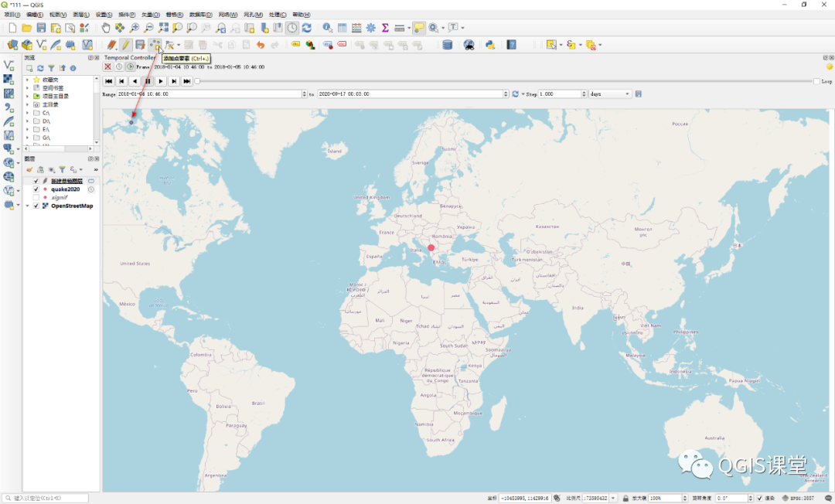
Task: Open a project with the folder icon
Action: 26,28
